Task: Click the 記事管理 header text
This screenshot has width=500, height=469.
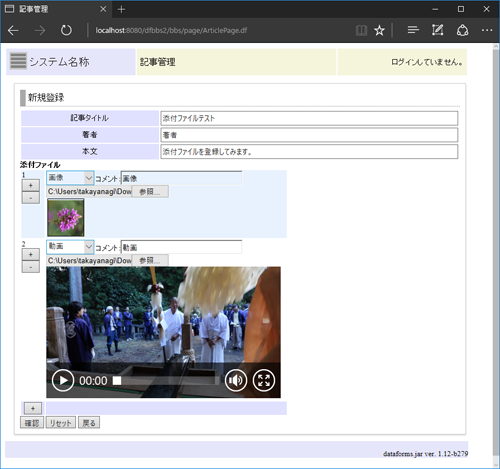Action: (157, 62)
